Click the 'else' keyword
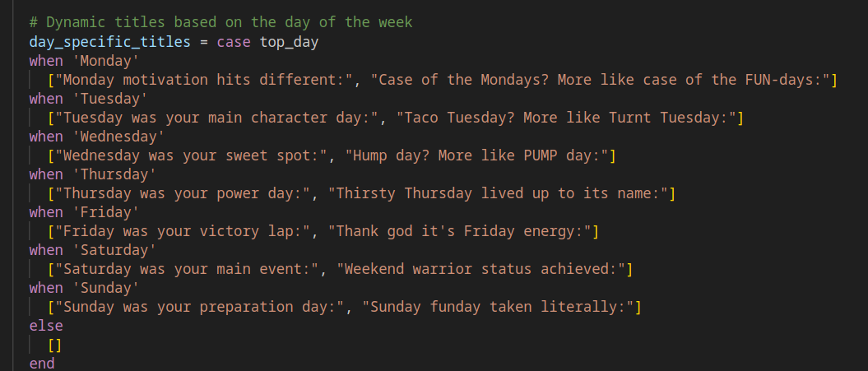Viewport: 868px width, 371px height. [46, 326]
